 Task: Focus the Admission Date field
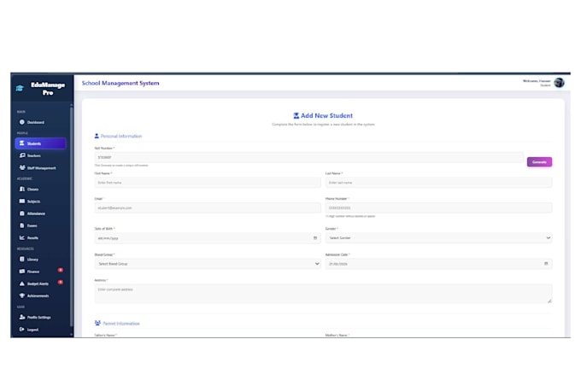click(x=438, y=263)
